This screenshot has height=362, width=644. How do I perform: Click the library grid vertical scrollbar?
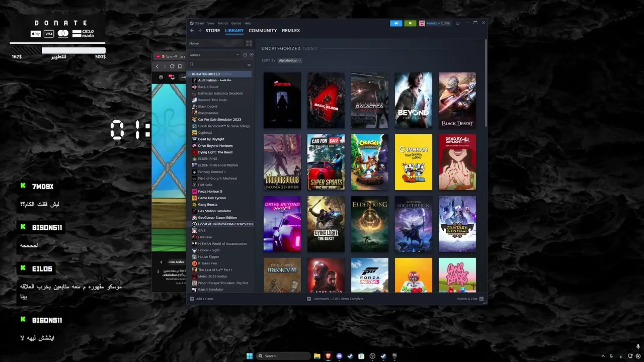[x=486, y=83]
